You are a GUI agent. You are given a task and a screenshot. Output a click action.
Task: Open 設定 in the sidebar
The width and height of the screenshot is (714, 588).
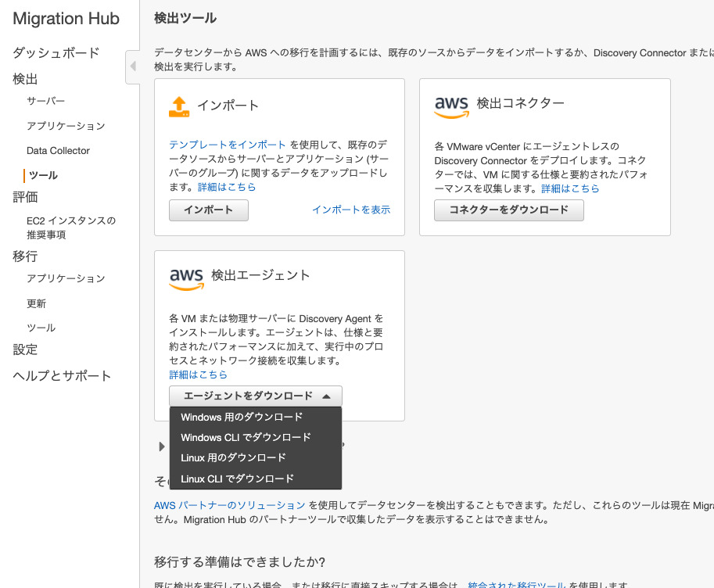pyautogui.click(x=25, y=350)
